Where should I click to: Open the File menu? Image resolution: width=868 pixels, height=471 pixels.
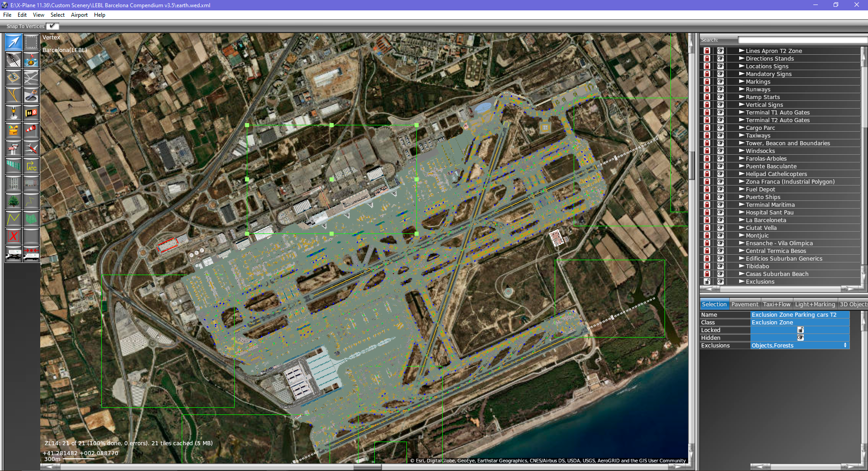pyautogui.click(x=7, y=15)
